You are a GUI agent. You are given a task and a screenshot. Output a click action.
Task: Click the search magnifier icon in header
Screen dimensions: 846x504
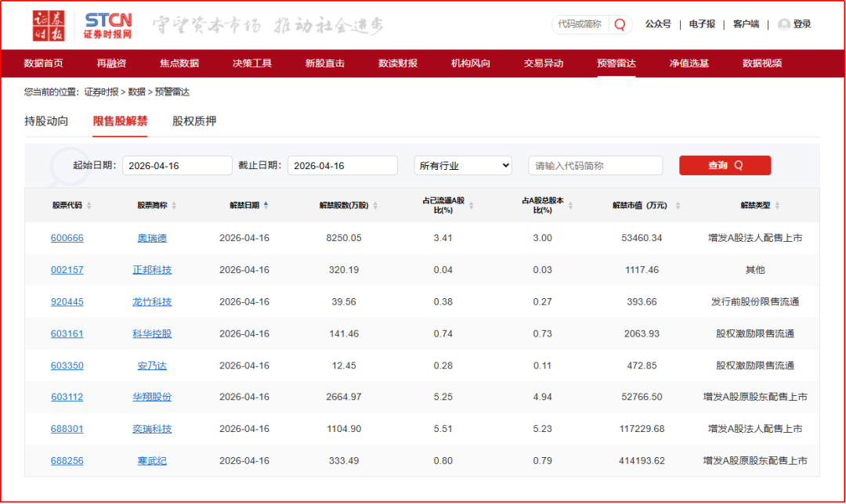(x=620, y=24)
